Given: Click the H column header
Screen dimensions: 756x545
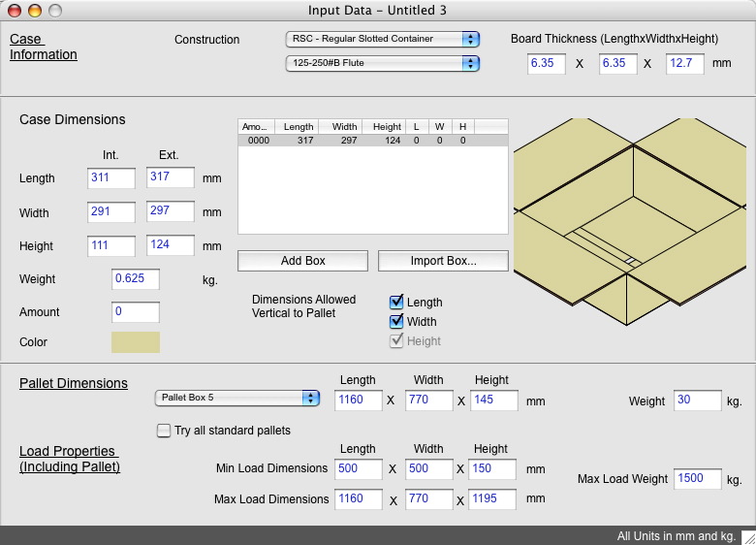Looking at the screenshot, I should [463, 127].
